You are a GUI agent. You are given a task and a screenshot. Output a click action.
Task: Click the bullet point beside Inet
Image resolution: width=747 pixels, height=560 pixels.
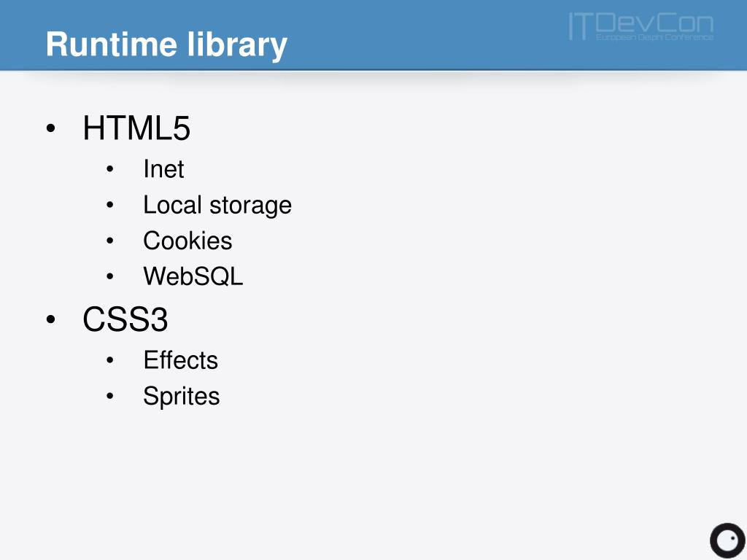pyautogui.click(x=110, y=169)
